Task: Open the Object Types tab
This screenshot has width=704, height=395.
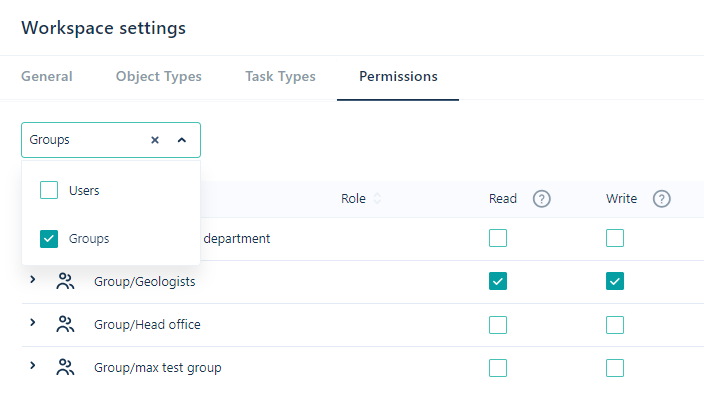Action: pos(158,77)
